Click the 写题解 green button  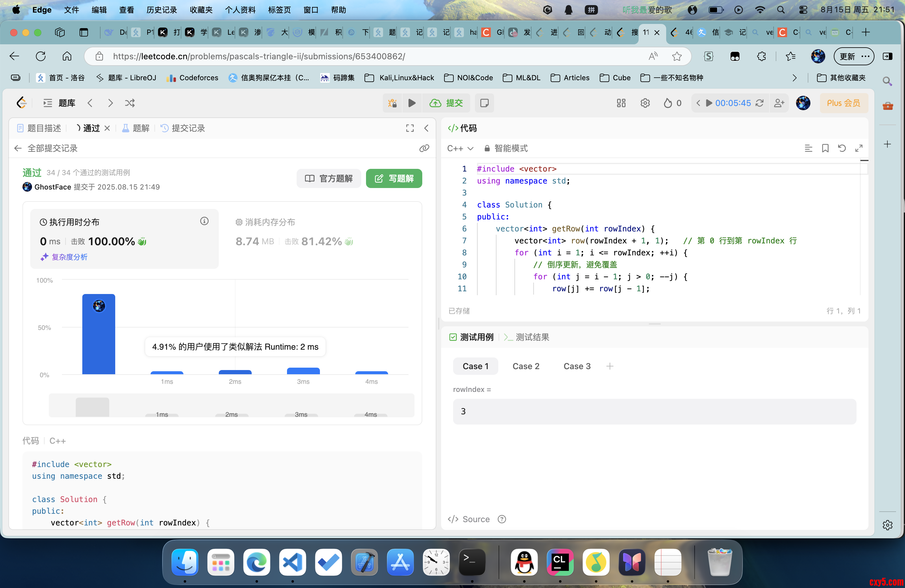(394, 178)
